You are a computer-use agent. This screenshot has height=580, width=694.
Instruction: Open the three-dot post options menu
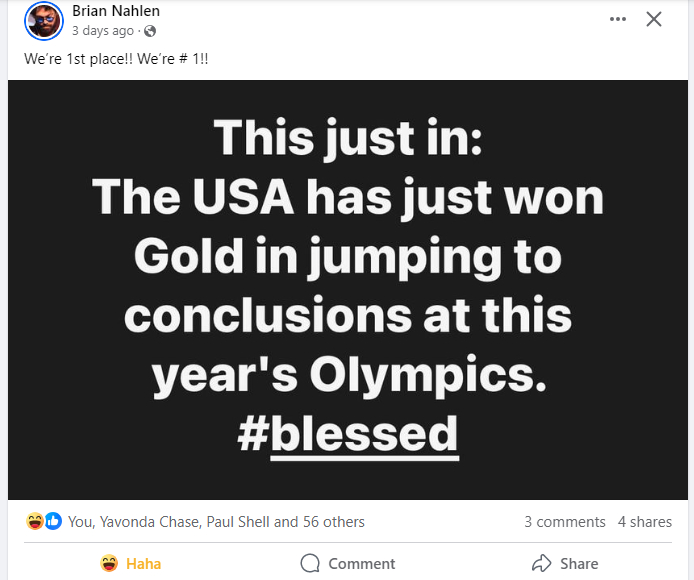pyautogui.click(x=618, y=19)
